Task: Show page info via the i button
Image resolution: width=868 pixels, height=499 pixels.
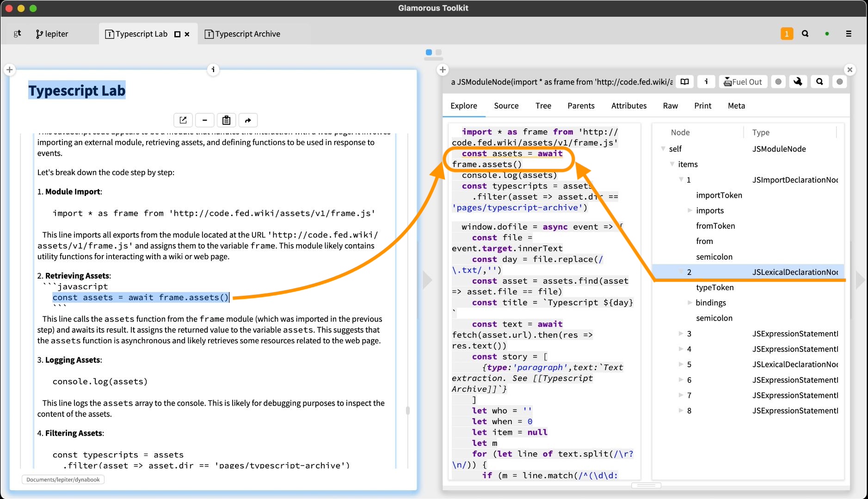Action: click(x=213, y=69)
